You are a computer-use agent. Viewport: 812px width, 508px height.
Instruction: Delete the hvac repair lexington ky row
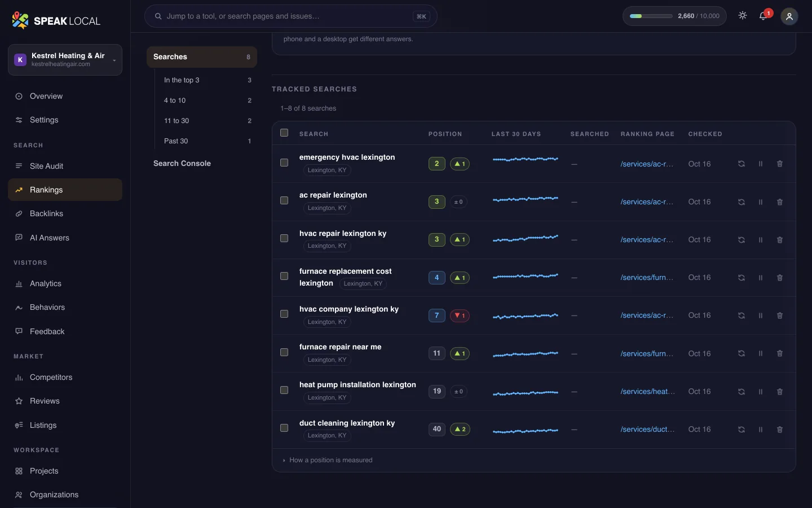click(x=780, y=239)
